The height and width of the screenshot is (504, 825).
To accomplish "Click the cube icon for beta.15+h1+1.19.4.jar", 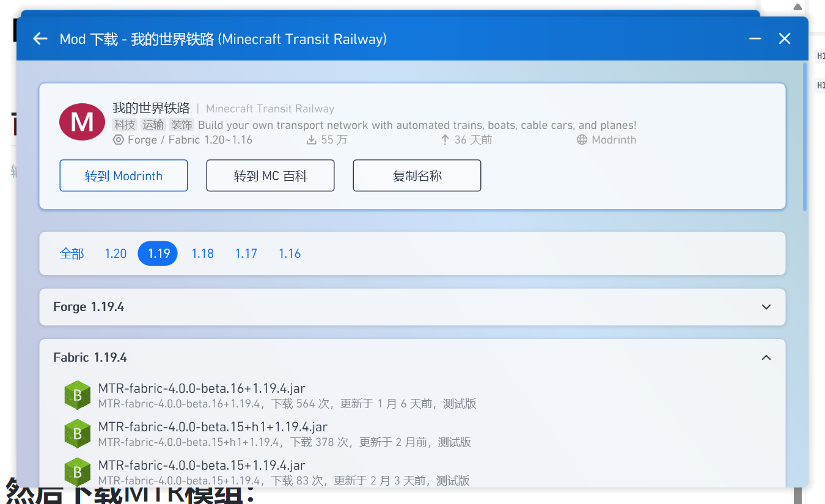I will (78, 434).
